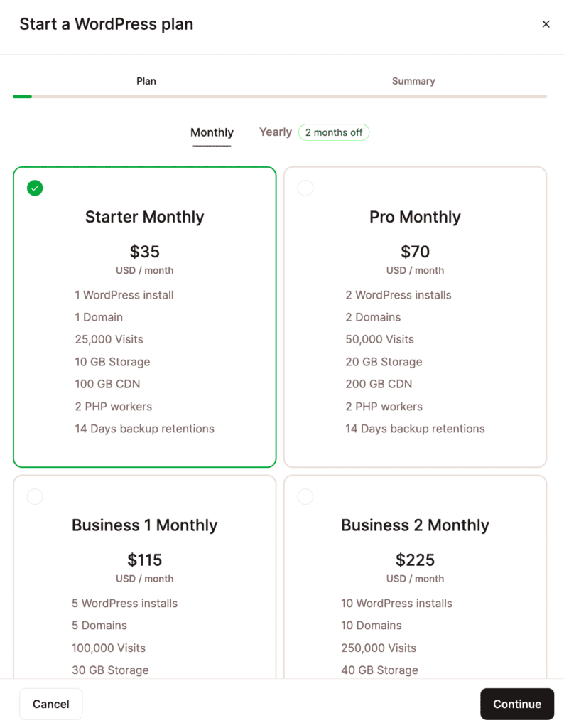This screenshot has width=564, height=728.
Task: Switch billing to Monthly
Action: [212, 132]
